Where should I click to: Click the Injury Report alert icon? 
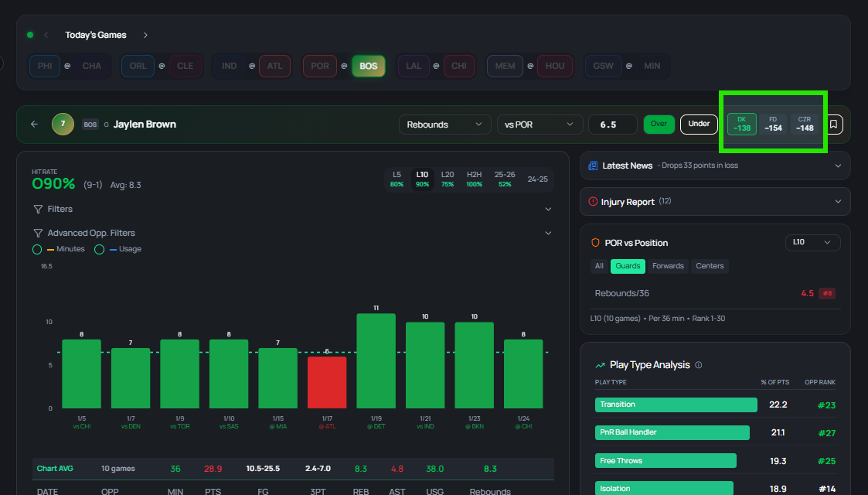tap(593, 202)
